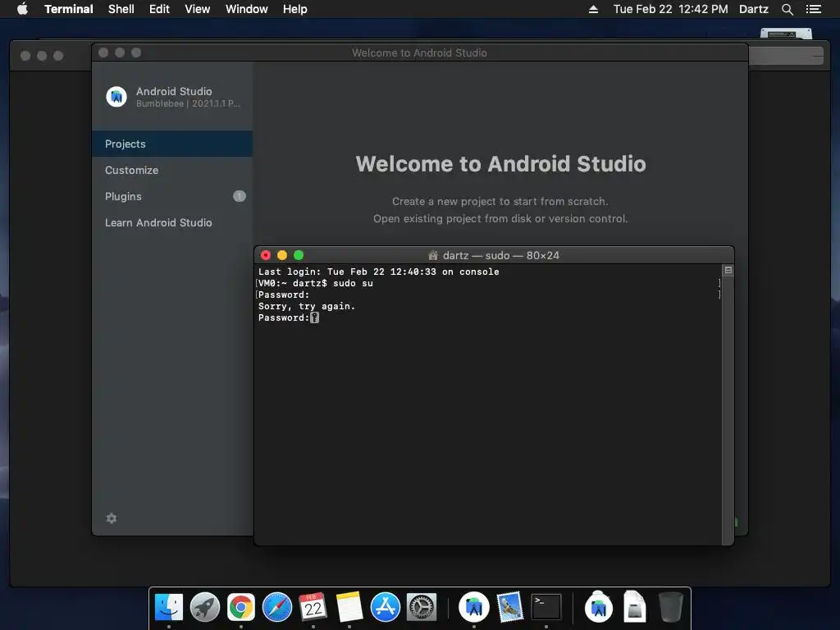Open the Help menu
The image size is (840, 630).
[x=295, y=9]
